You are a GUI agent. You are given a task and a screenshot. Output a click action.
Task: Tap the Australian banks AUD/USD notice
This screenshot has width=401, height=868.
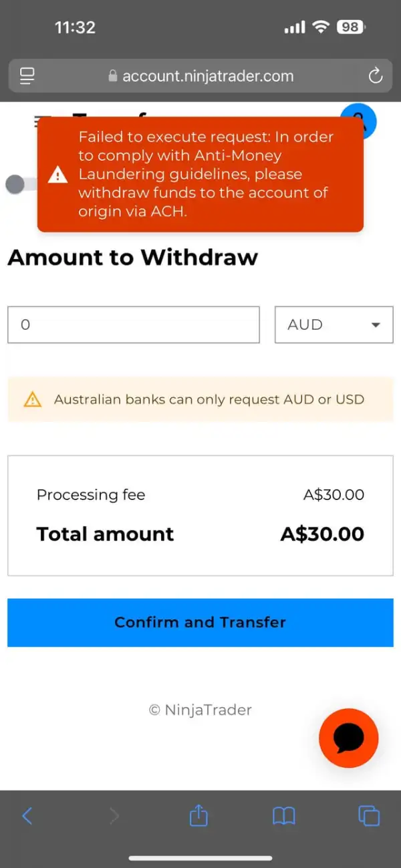pos(209,400)
